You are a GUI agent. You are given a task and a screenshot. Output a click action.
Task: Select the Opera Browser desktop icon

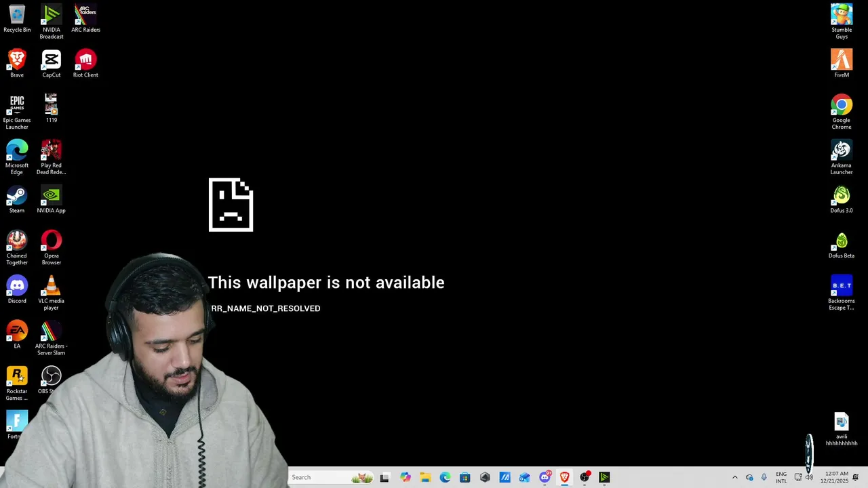51,247
